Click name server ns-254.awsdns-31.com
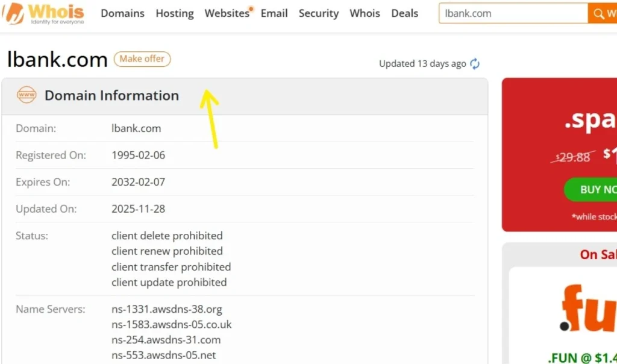617x364 pixels. coord(166,340)
